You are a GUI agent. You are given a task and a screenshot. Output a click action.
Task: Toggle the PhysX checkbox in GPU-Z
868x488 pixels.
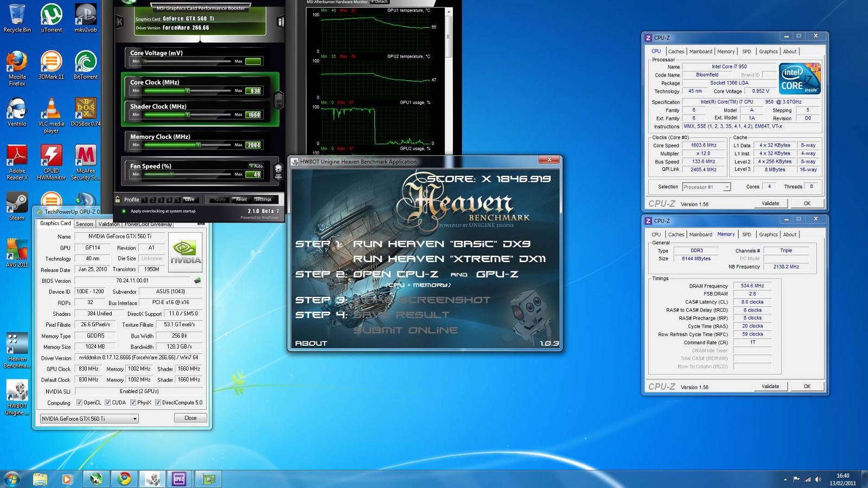[133, 403]
